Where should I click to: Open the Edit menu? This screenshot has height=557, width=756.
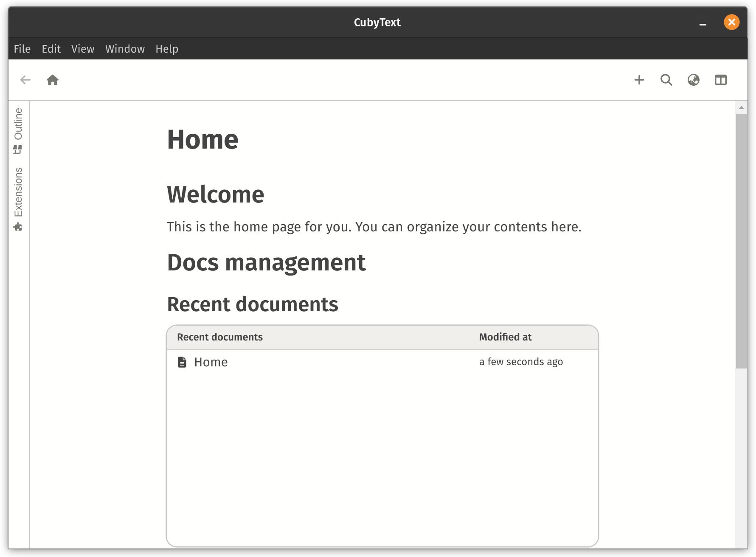tap(51, 49)
